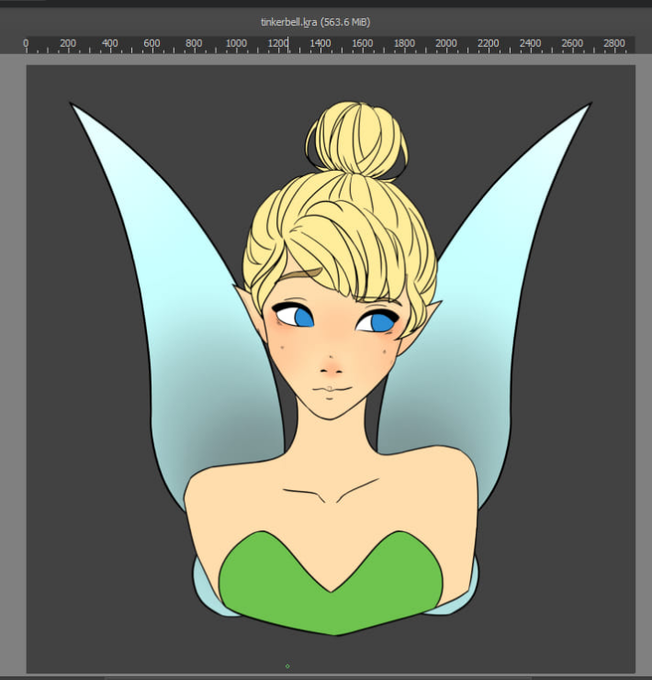The image size is (652, 680).
Task: Click the 1400 mark on the horizontal ruler
Action: coord(320,43)
